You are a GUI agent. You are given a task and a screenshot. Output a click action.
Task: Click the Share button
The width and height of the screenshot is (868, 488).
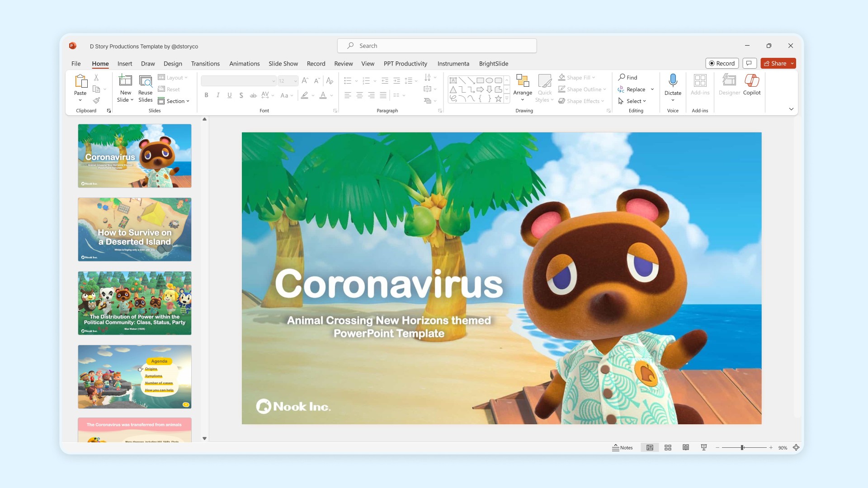click(x=775, y=63)
